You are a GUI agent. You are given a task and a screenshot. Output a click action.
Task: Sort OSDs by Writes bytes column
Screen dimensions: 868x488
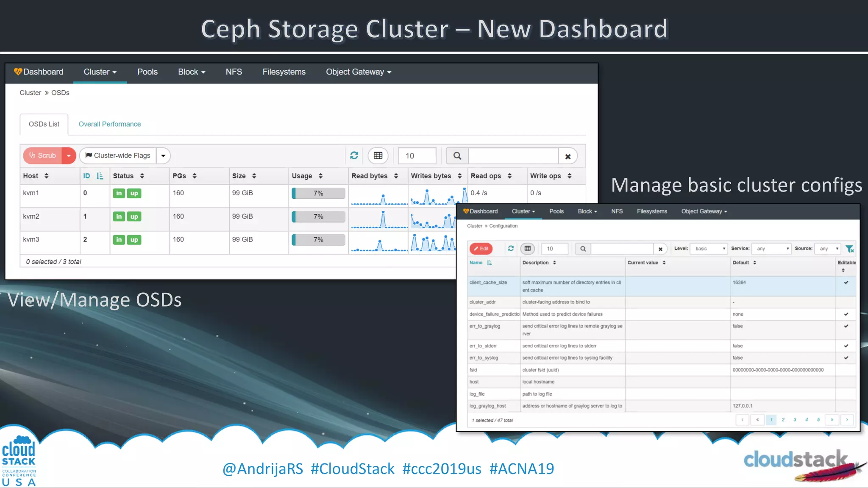click(x=438, y=176)
